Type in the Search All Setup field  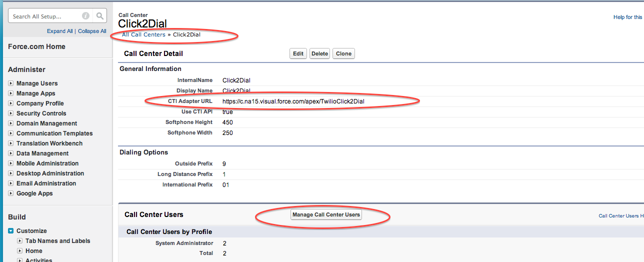pyautogui.click(x=45, y=16)
